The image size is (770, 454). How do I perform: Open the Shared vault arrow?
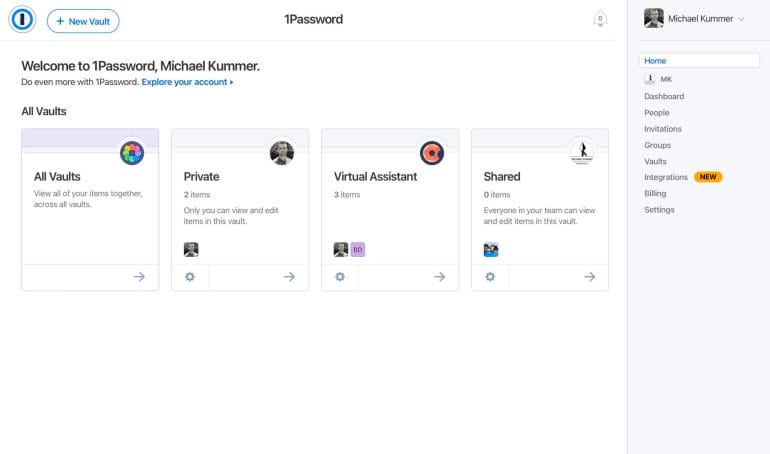pos(590,277)
